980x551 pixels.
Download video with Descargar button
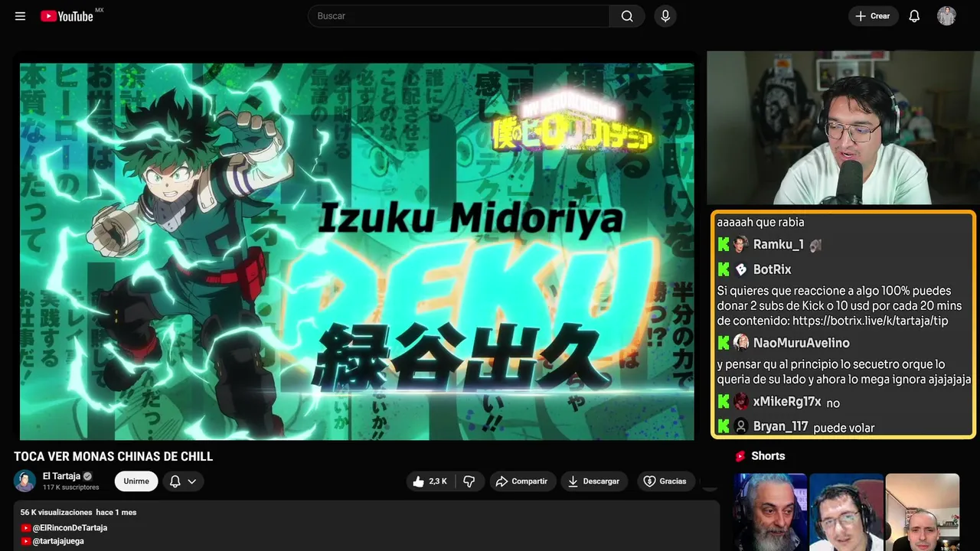pyautogui.click(x=593, y=481)
